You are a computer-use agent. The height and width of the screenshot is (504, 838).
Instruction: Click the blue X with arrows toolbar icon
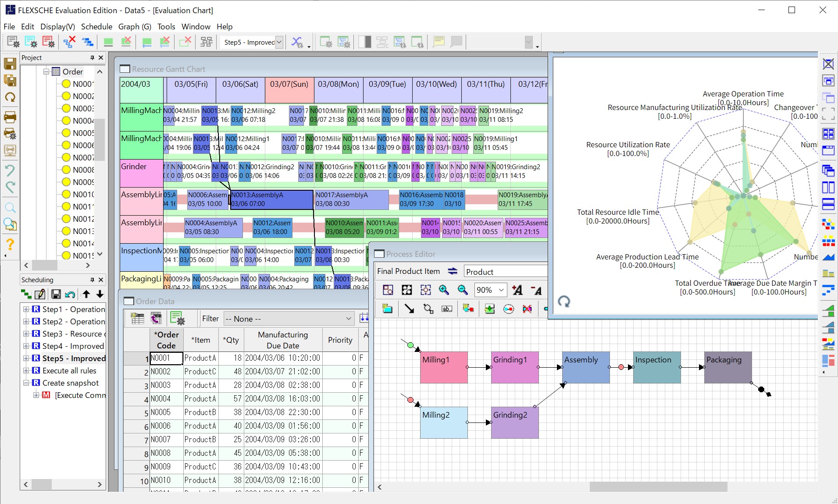(x=297, y=42)
